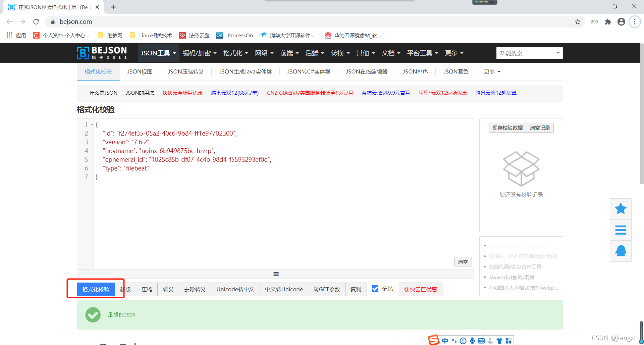Open the 功能搜索 combo box

(529, 53)
